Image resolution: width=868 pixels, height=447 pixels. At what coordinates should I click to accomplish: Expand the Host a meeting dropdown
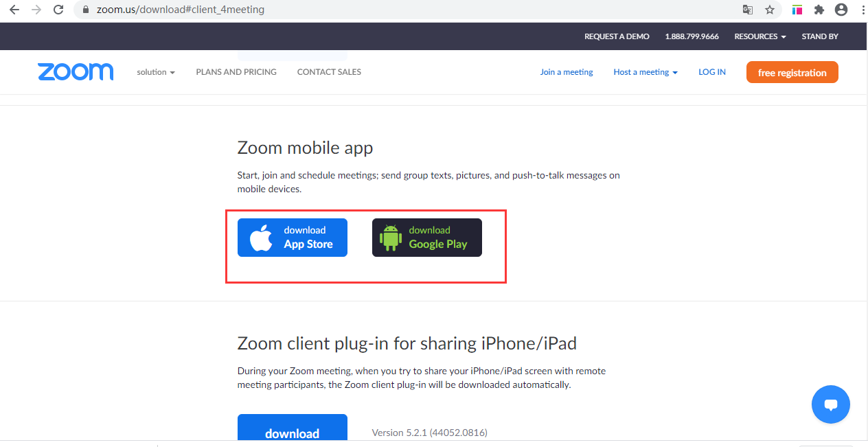click(646, 72)
